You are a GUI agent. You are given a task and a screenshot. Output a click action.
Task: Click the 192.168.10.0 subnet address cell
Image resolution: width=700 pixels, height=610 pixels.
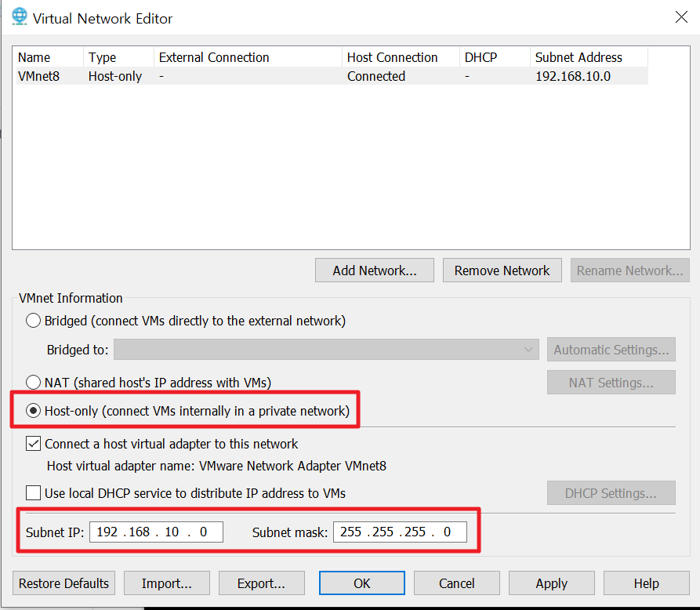(x=573, y=76)
